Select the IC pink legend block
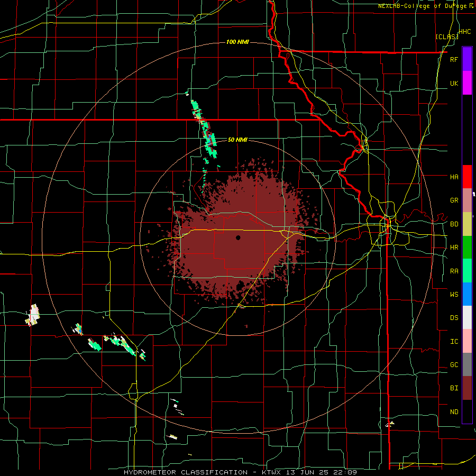The height and width of the screenshot is (476, 476). [467, 341]
